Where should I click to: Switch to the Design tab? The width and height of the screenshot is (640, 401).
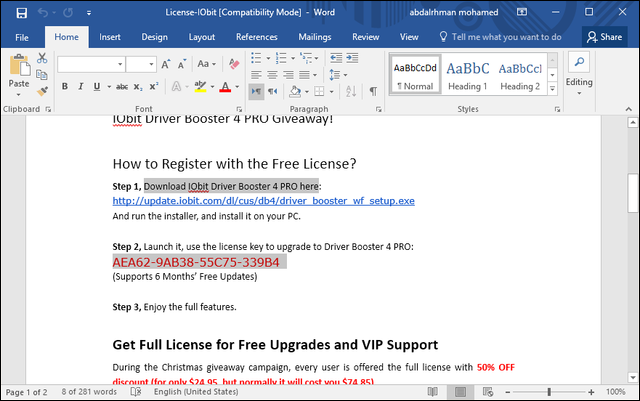click(154, 37)
